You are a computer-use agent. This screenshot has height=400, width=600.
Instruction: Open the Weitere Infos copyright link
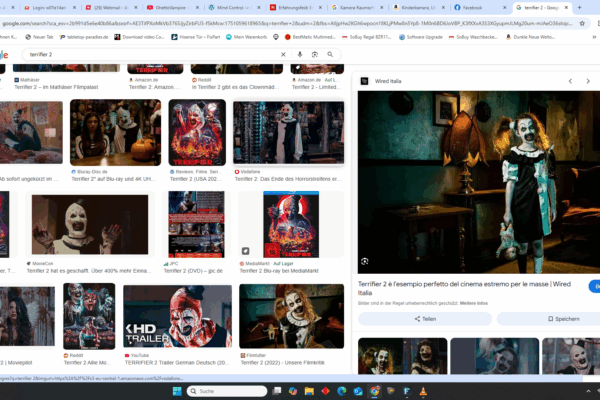pos(473,303)
